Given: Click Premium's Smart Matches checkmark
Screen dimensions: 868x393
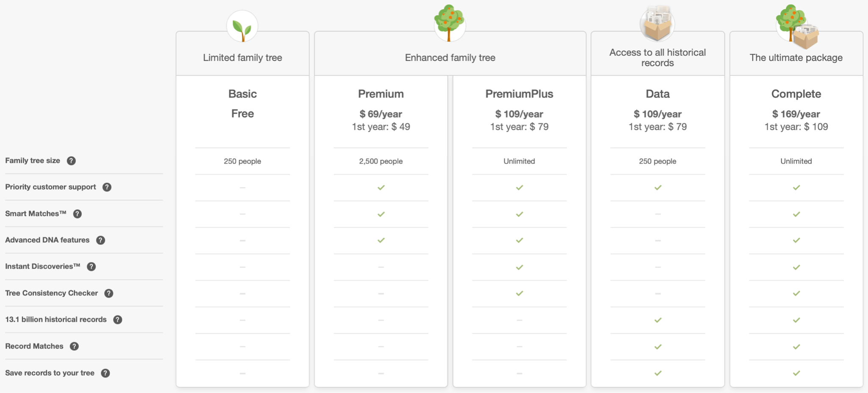Looking at the screenshot, I should (x=381, y=214).
